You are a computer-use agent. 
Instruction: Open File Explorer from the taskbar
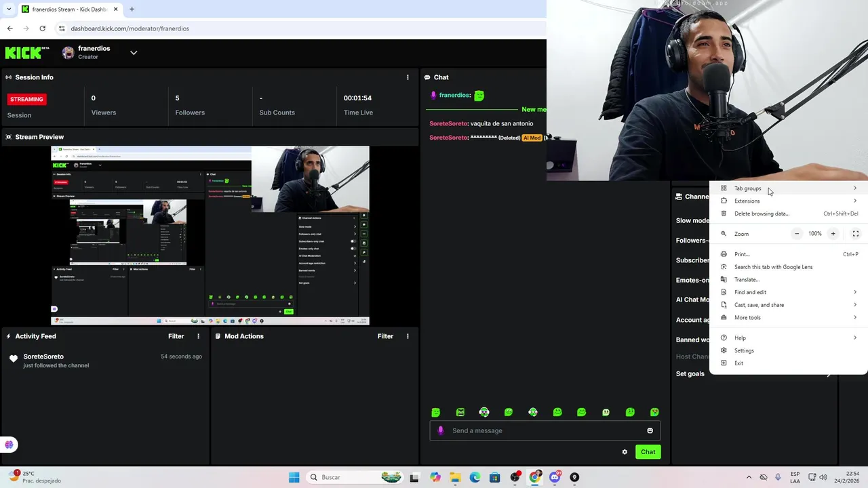click(x=454, y=477)
